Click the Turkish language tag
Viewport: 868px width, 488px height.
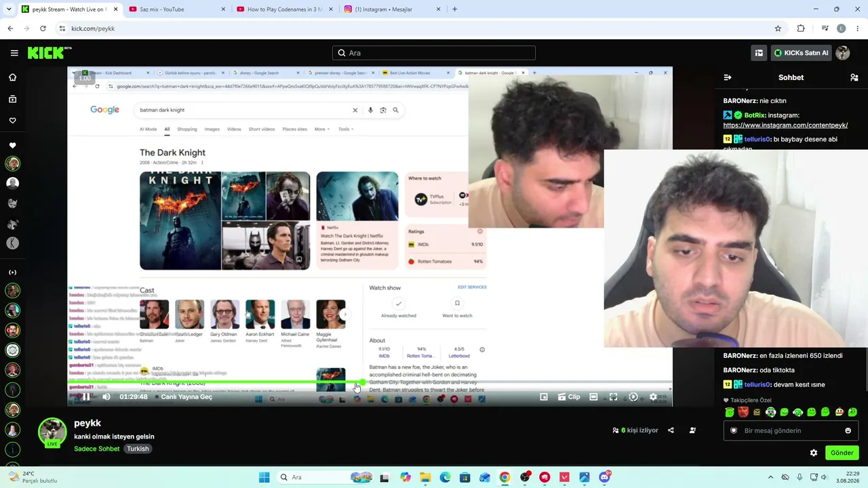(138, 449)
